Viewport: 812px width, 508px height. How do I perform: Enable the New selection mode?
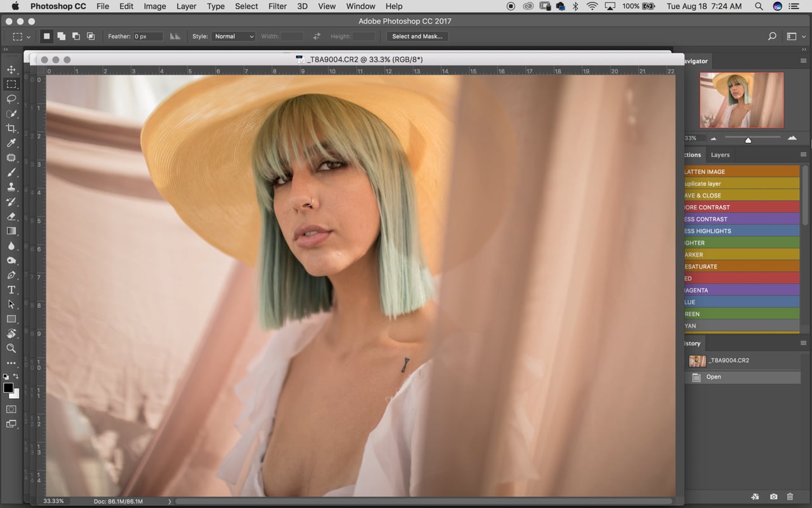click(46, 36)
